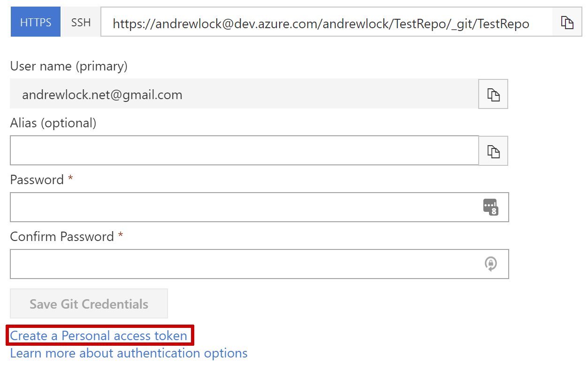
Task: Open Learn more about authentication options link
Action: click(129, 353)
